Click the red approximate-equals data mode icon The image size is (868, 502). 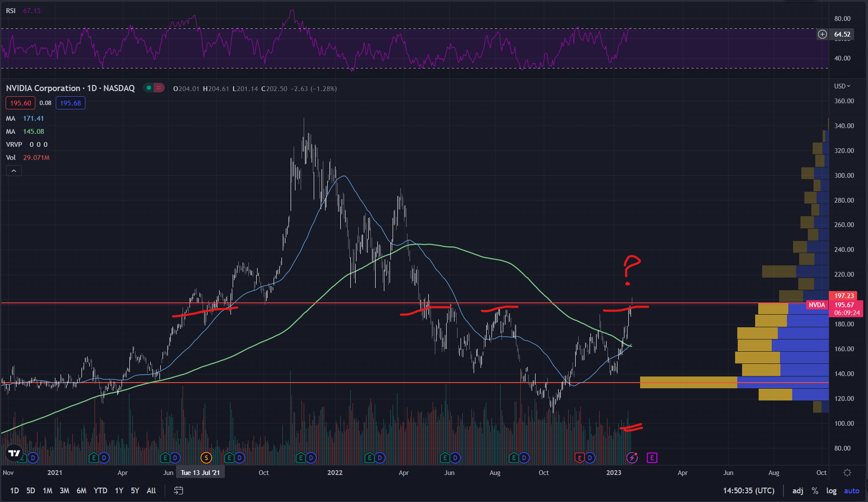(159, 88)
